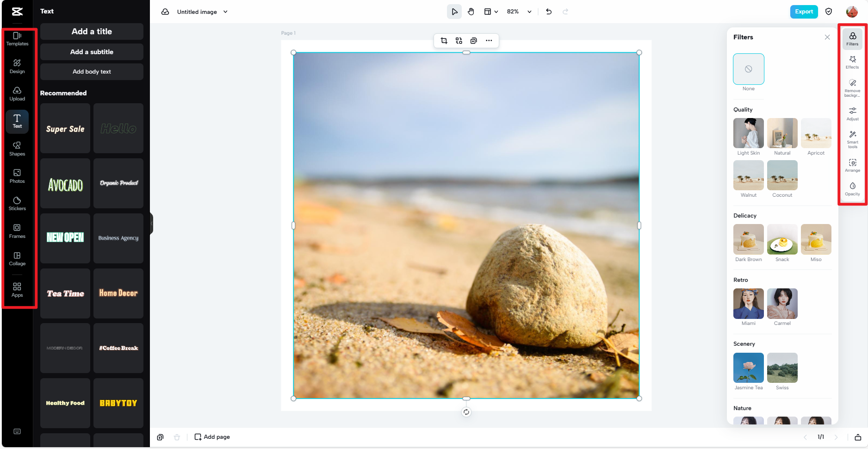The image size is (868, 449).
Task: Open the Arrange tool
Action: [852, 165]
